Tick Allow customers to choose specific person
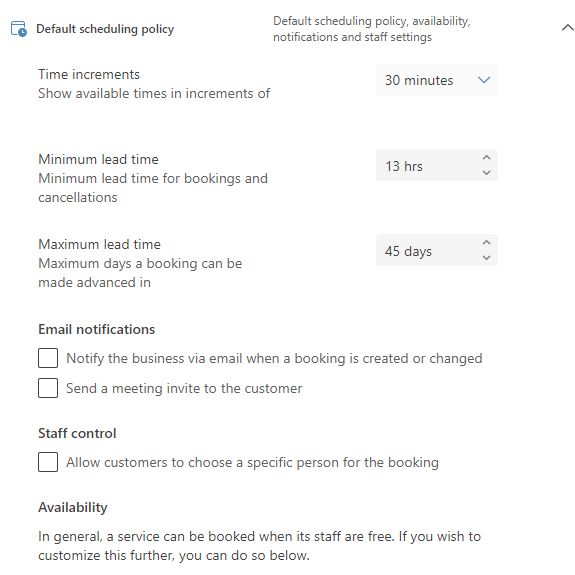Screen dimensions: 575x575 tap(48, 462)
